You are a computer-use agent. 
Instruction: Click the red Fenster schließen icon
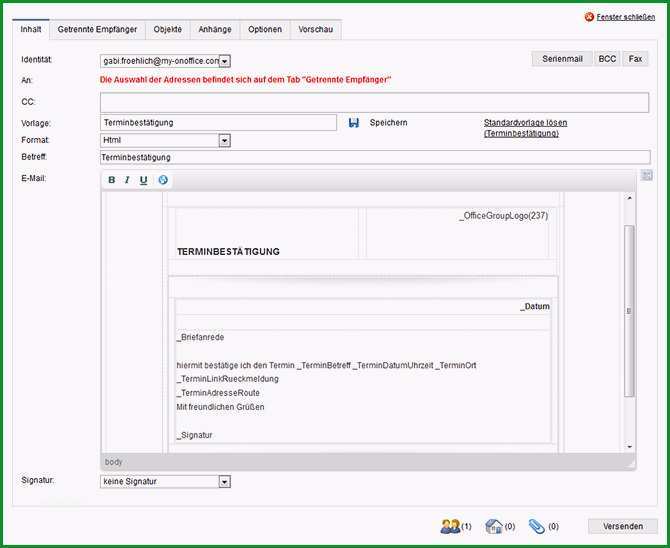589,17
